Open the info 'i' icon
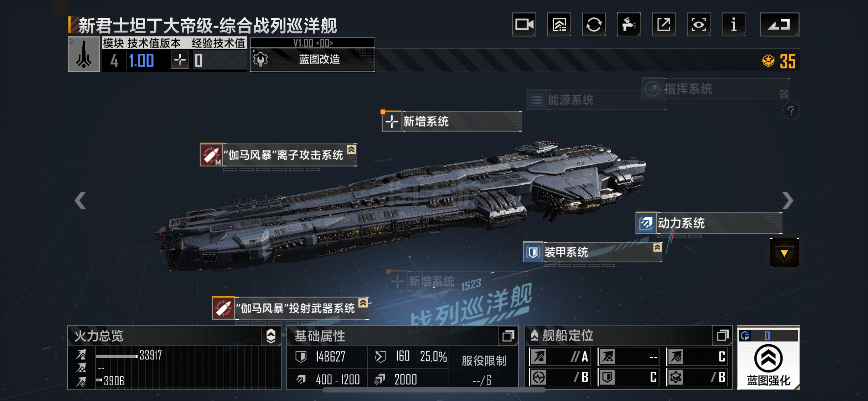 coord(734,25)
